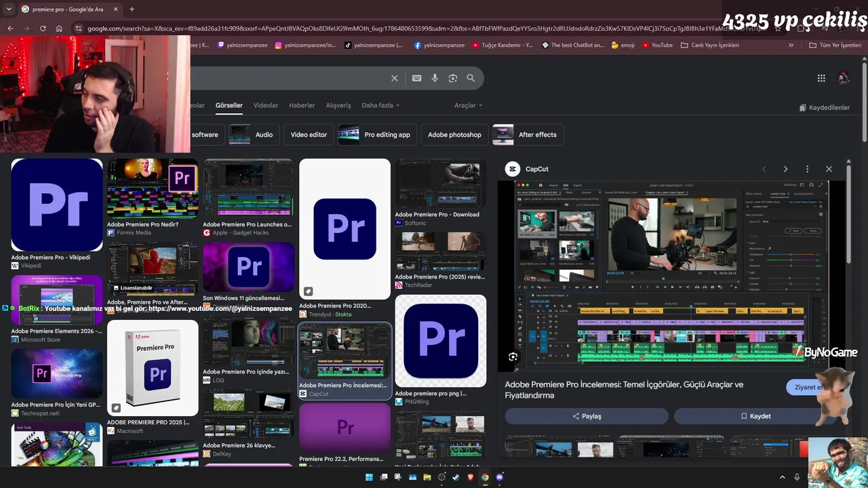Open the Softonic Adobe Premiere Pro Download image
The height and width of the screenshot is (488, 868).
click(x=441, y=184)
